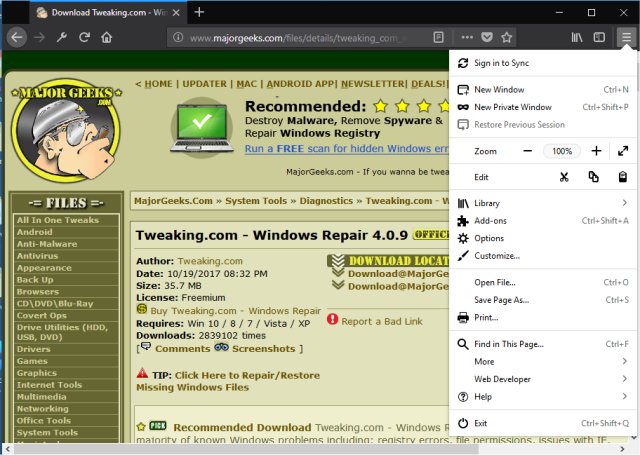Click first Download@MajorGeeks link
Viewport: 640px width, 455px height.
pyautogui.click(x=398, y=274)
